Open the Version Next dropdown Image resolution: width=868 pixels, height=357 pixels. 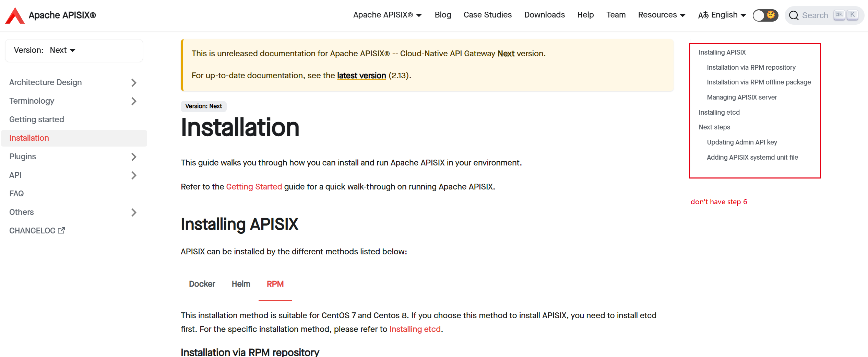(63, 50)
